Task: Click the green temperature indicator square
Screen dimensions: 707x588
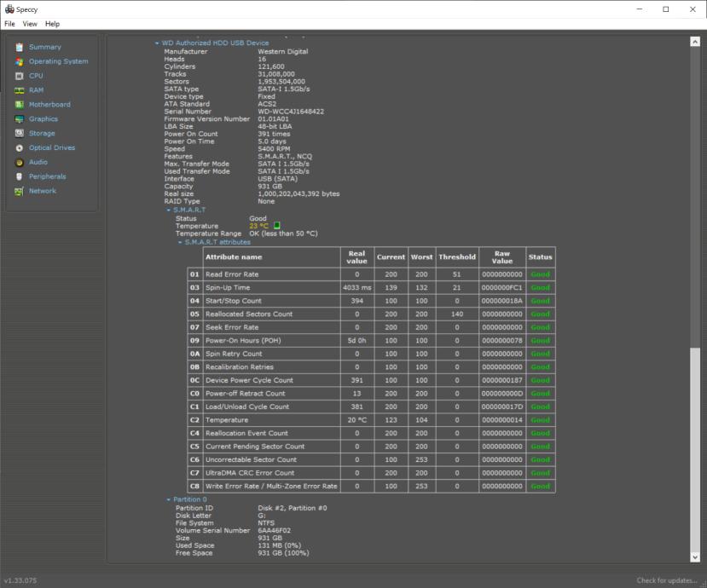Action: pos(276,226)
